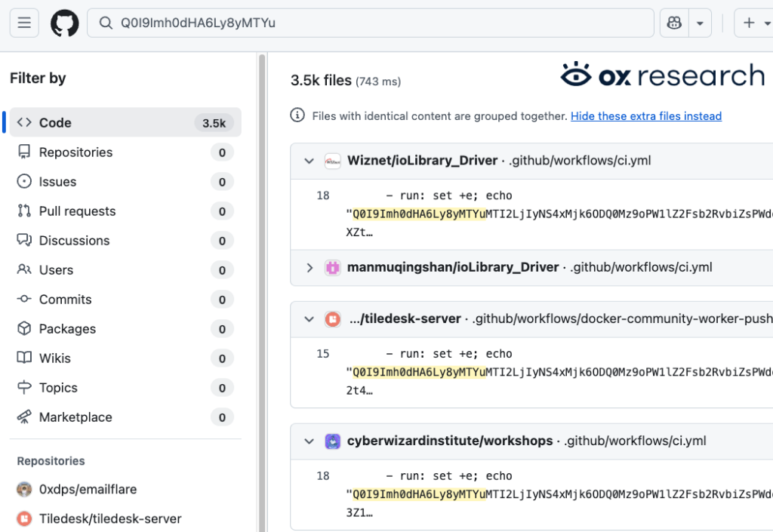Select the Issues filter
Viewport: 773px width, 532px height.
pos(126,182)
